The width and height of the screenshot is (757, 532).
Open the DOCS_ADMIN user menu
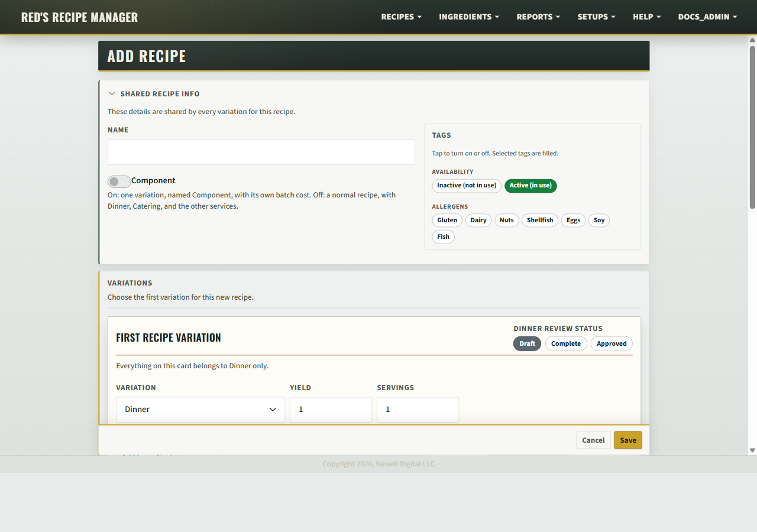(708, 17)
